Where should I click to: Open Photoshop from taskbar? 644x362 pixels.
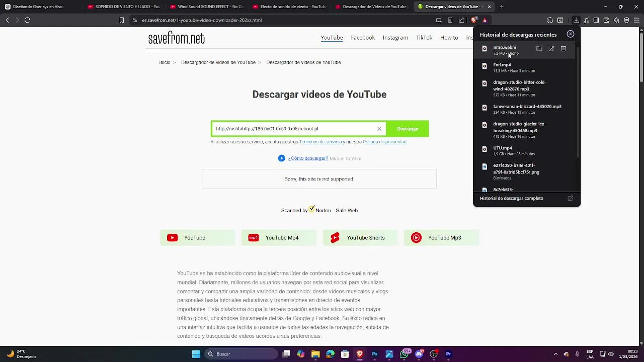click(374, 354)
